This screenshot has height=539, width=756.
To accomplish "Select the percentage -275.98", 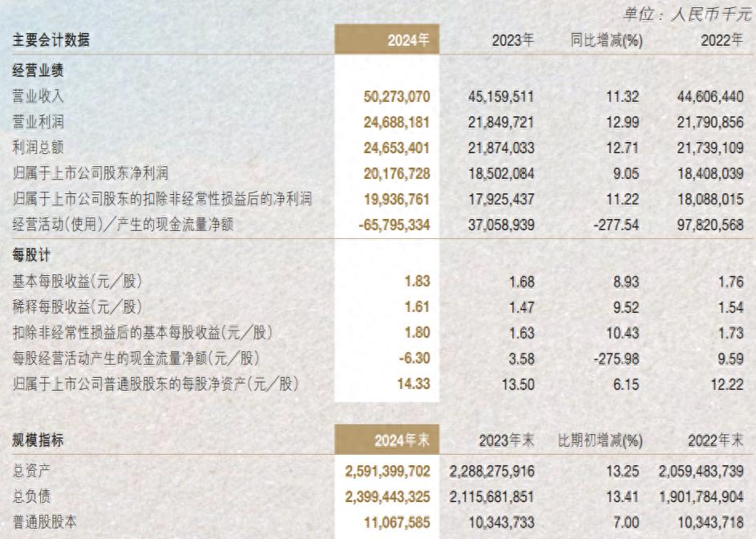I will click(616, 358).
